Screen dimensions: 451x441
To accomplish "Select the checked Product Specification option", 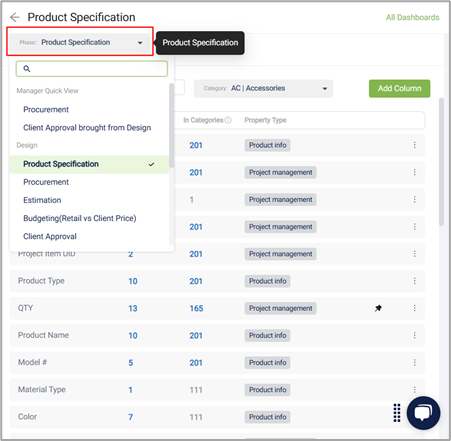I will click(89, 164).
